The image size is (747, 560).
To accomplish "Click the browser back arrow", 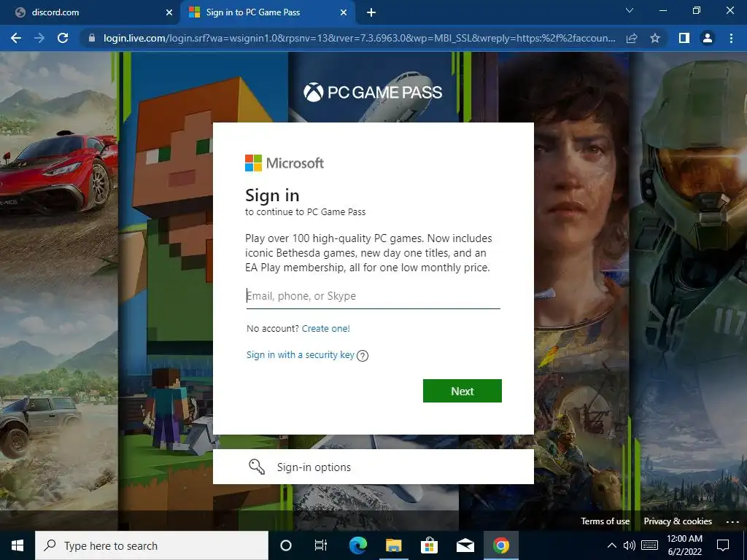I will [x=16, y=38].
